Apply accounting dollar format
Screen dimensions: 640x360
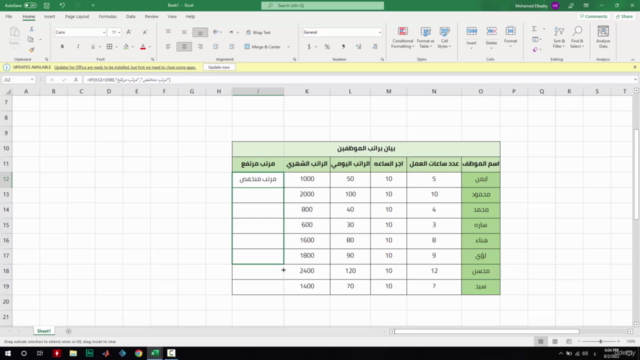[x=309, y=47]
